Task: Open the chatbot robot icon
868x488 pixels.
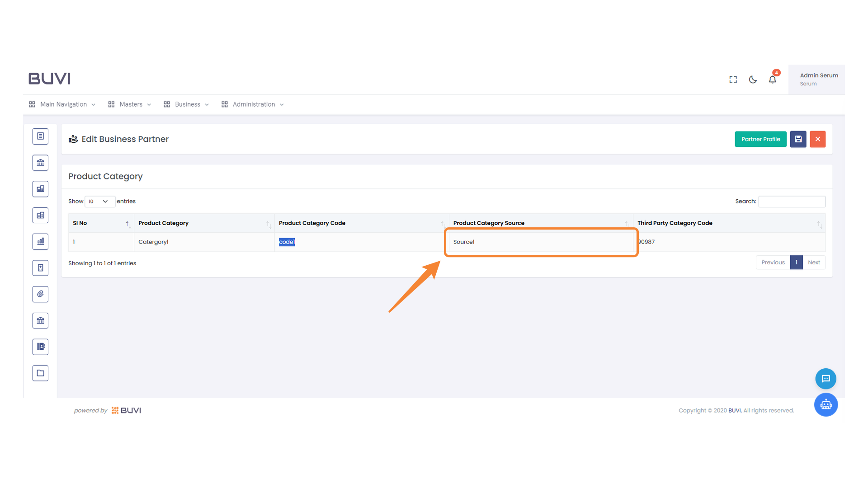Action: click(x=826, y=405)
